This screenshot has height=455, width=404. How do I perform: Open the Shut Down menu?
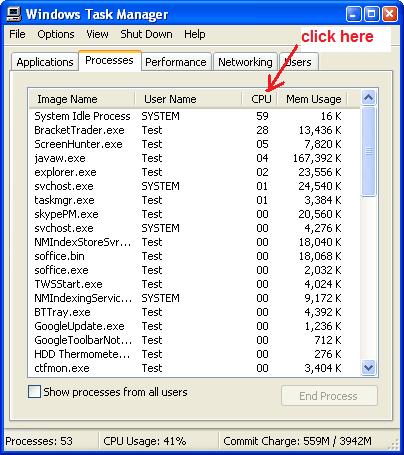coord(146,34)
